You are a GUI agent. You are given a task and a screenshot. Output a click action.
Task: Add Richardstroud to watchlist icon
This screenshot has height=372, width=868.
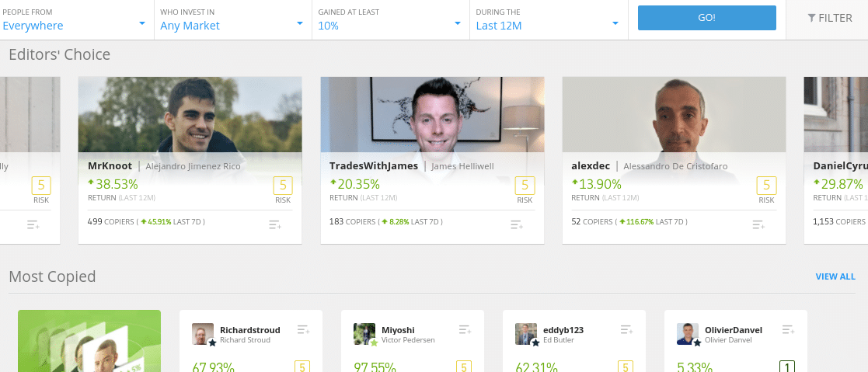tap(303, 330)
